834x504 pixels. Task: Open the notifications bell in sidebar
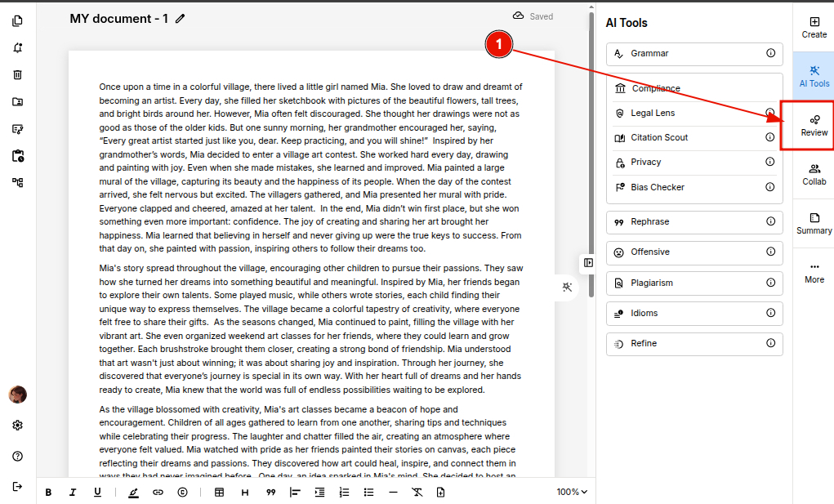[17, 47]
